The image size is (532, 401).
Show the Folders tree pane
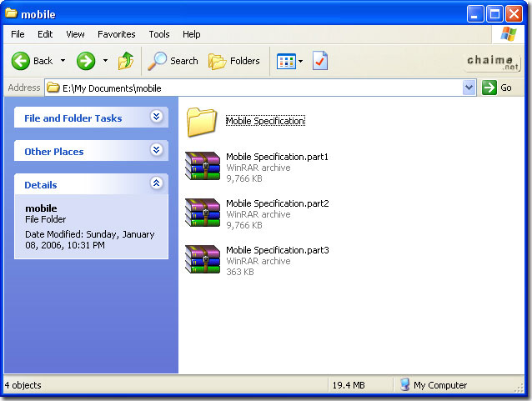click(x=234, y=61)
